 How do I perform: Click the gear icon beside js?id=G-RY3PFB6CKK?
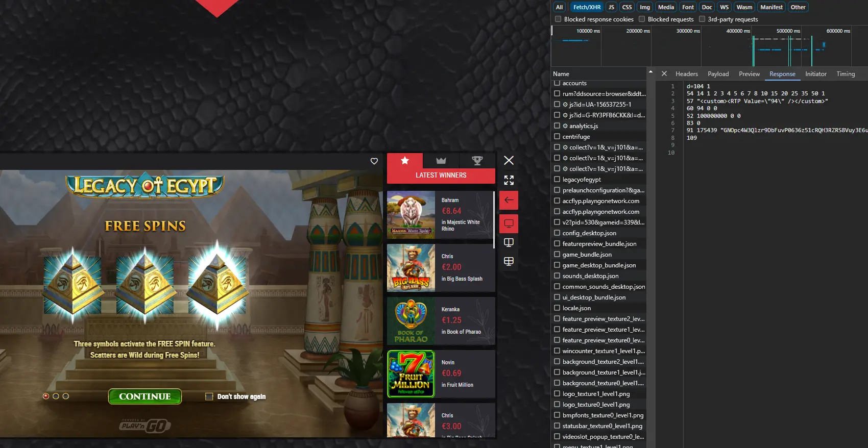click(565, 115)
